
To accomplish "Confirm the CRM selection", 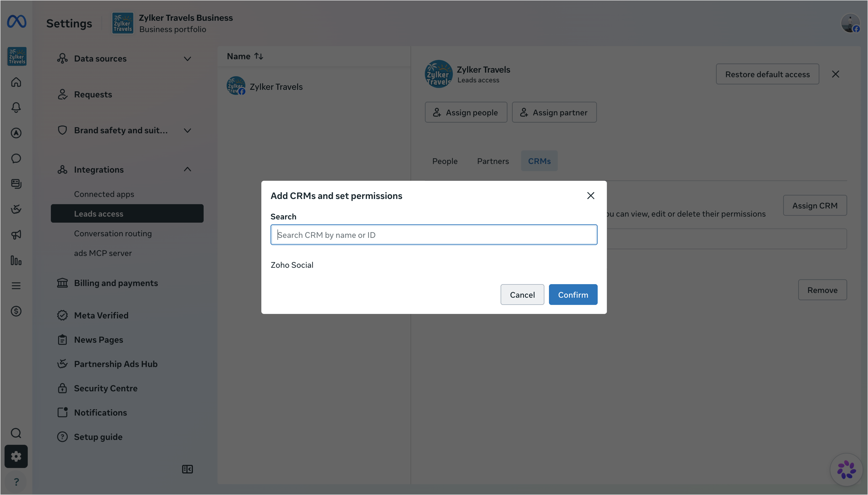I will pyautogui.click(x=573, y=295).
